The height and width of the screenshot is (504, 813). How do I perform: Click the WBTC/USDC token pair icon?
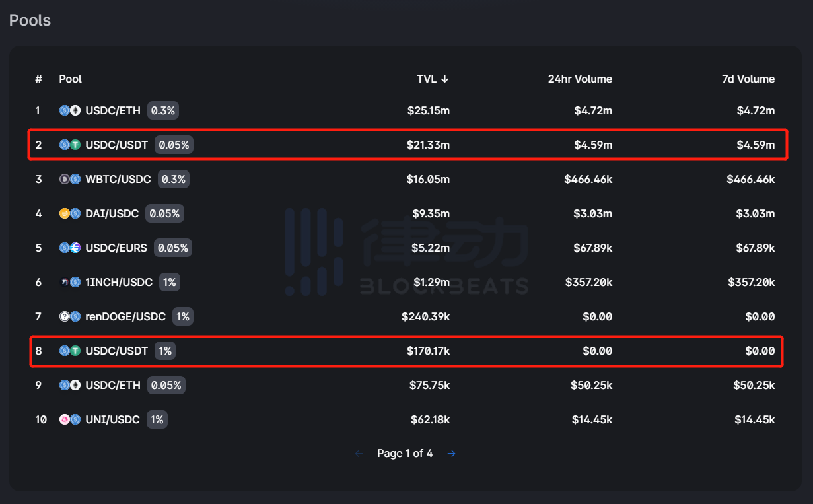(x=70, y=179)
